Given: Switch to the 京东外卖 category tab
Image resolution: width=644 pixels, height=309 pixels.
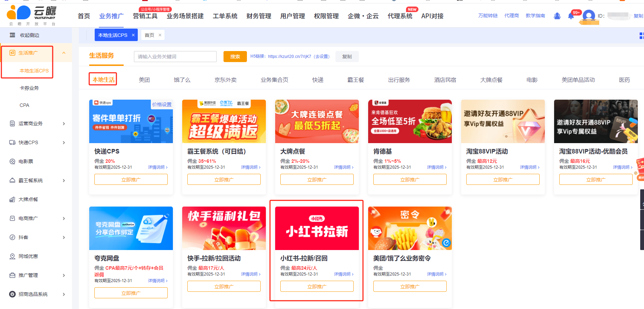Looking at the screenshot, I should 226,80.
